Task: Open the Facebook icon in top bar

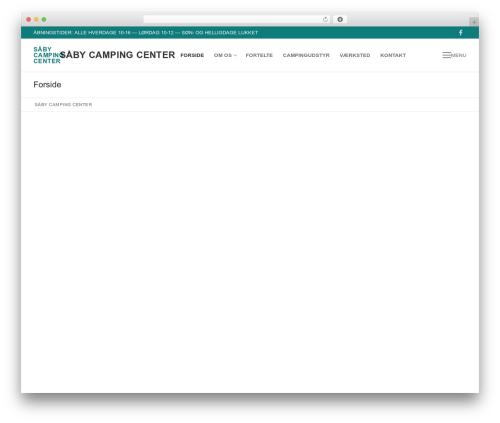Action: point(460,33)
